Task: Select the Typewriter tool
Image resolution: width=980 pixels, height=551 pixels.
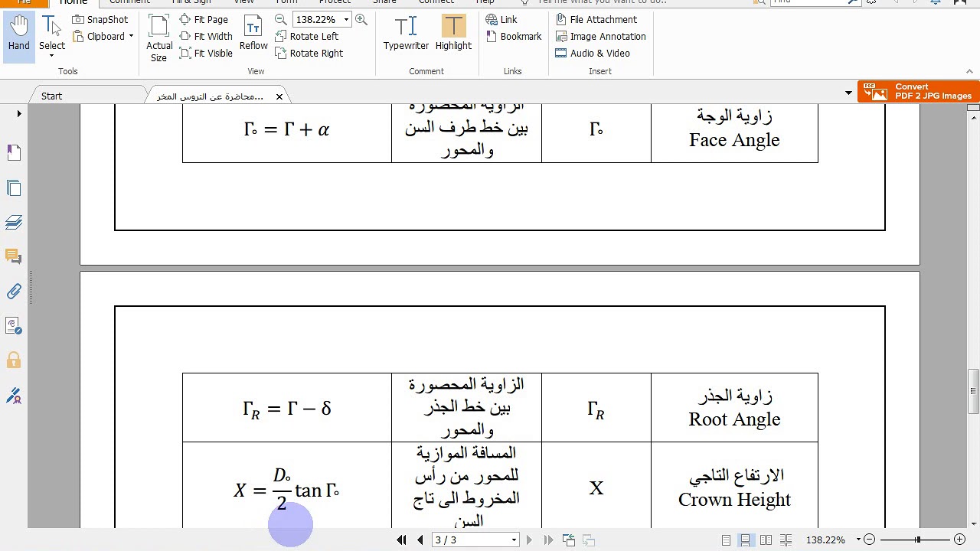Action: tap(406, 34)
